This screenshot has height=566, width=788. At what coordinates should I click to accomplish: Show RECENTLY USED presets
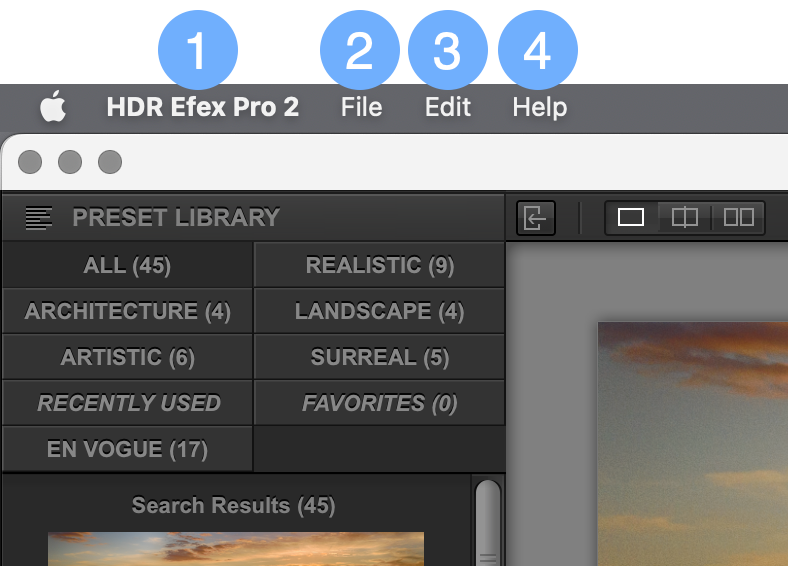coord(127,403)
